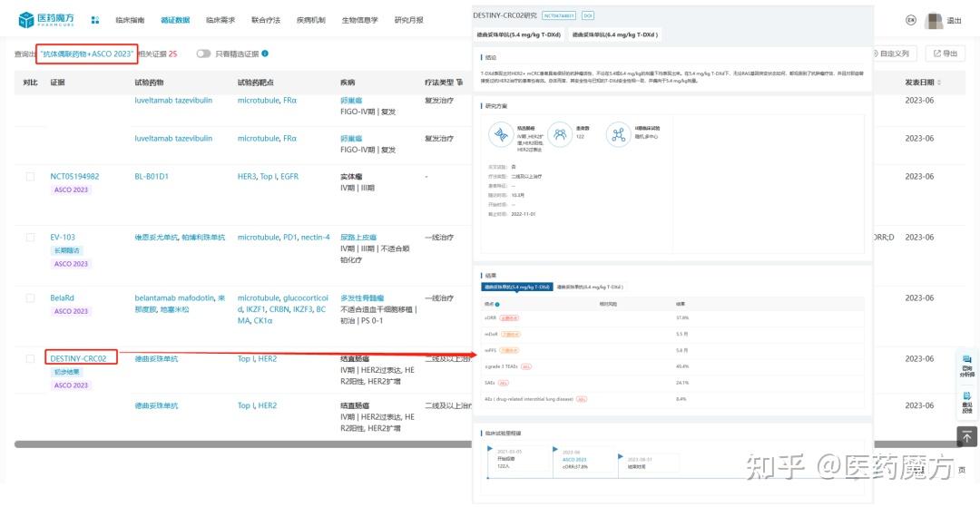This screenshot has width=980, height=507.
Task: Click the EN language switch icon
Action: [x=911, y=20]
